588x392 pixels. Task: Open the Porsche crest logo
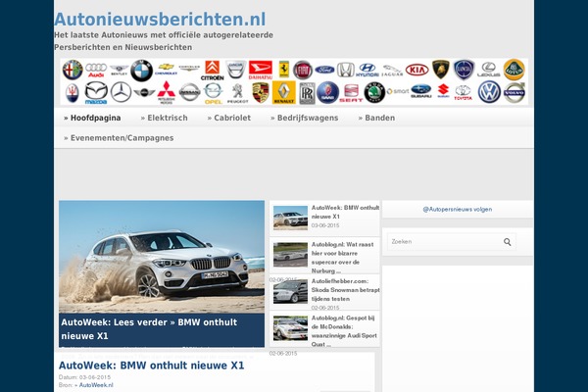[x=261, y=93]
